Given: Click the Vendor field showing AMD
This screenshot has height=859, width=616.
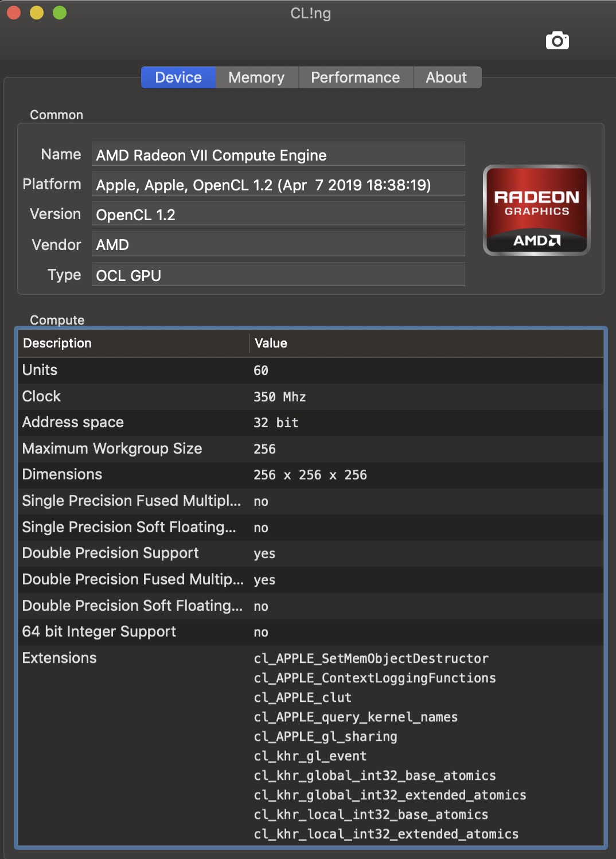Looking at the screenshot, I should [278, 244].
